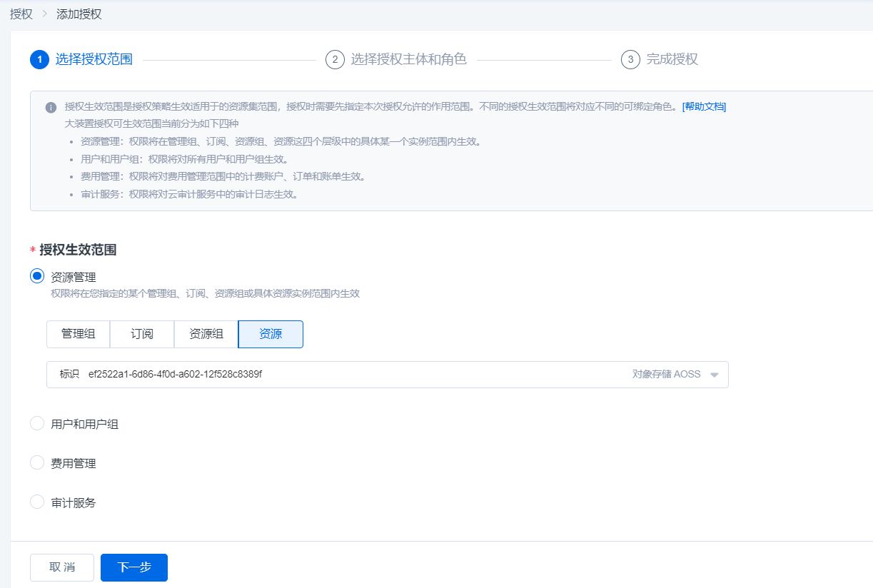Click the info icon in the notice box
This screenshot has height=588, width=873.
coord(51,107)
